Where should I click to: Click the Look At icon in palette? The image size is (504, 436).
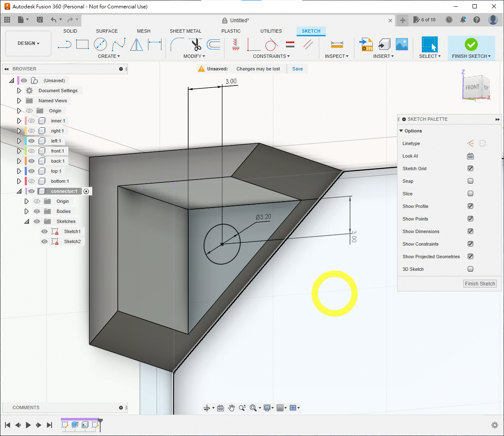click(470, 156)
